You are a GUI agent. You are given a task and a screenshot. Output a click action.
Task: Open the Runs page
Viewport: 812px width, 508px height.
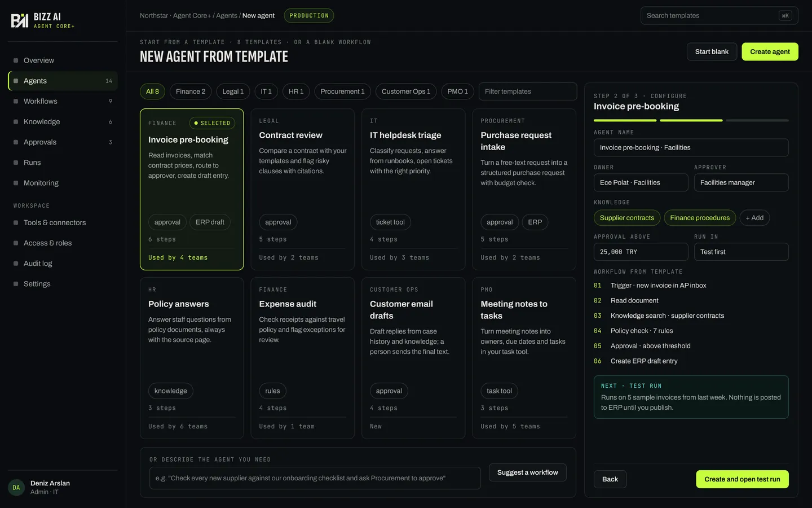[x=63, y=163]
